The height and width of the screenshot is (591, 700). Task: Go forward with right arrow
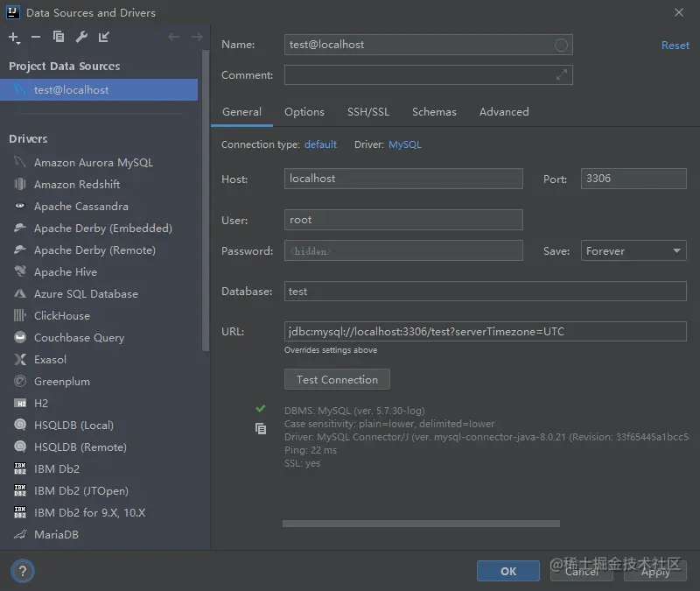tap(196, 37)
